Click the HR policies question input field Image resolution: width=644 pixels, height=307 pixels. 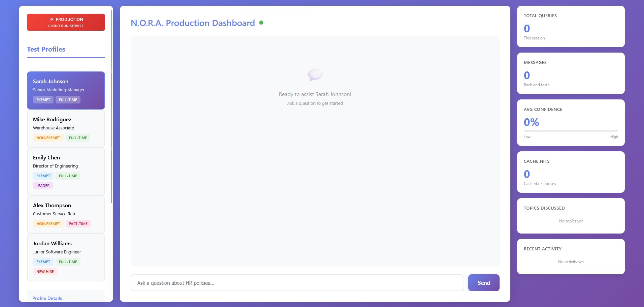tap(296, 283)
